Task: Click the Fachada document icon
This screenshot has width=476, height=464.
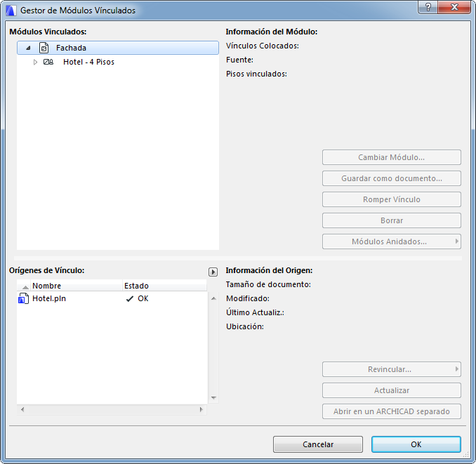Action: pos(44,48)
